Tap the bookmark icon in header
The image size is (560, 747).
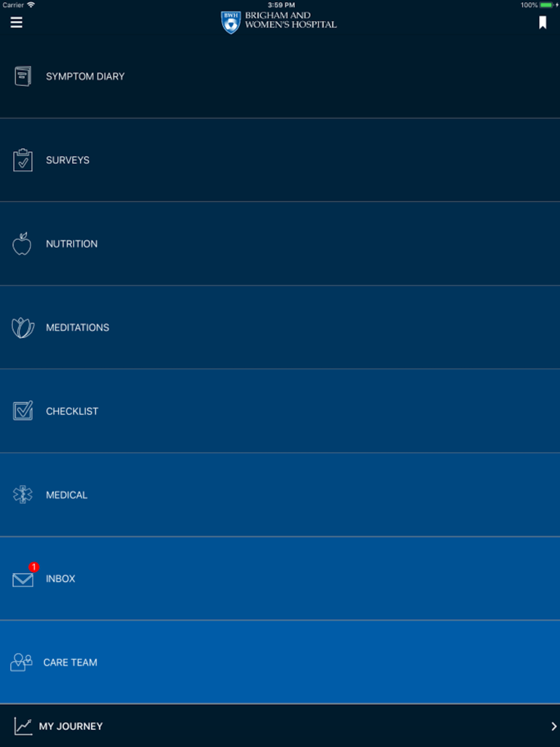tap(542, 22)
